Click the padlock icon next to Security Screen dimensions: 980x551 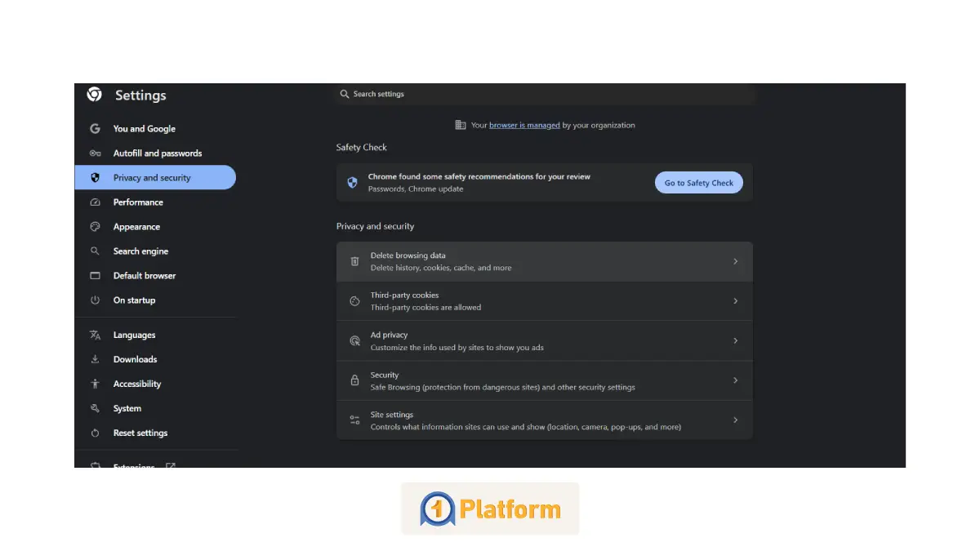354,380
